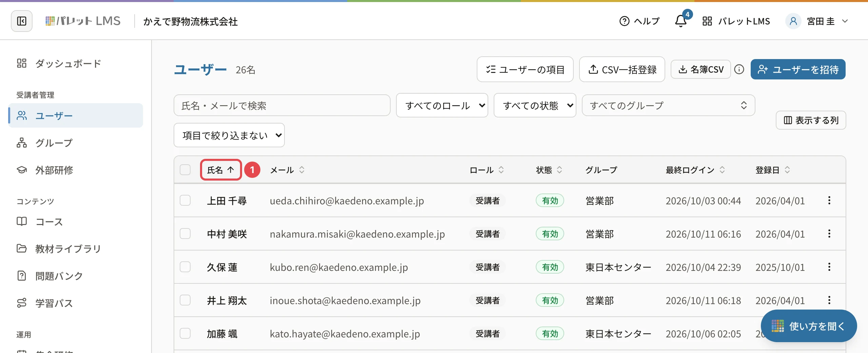Viewport: 868px width, 353px height.
Task: Sort by 登録日 column sort icon
Action: coord(787,170)
